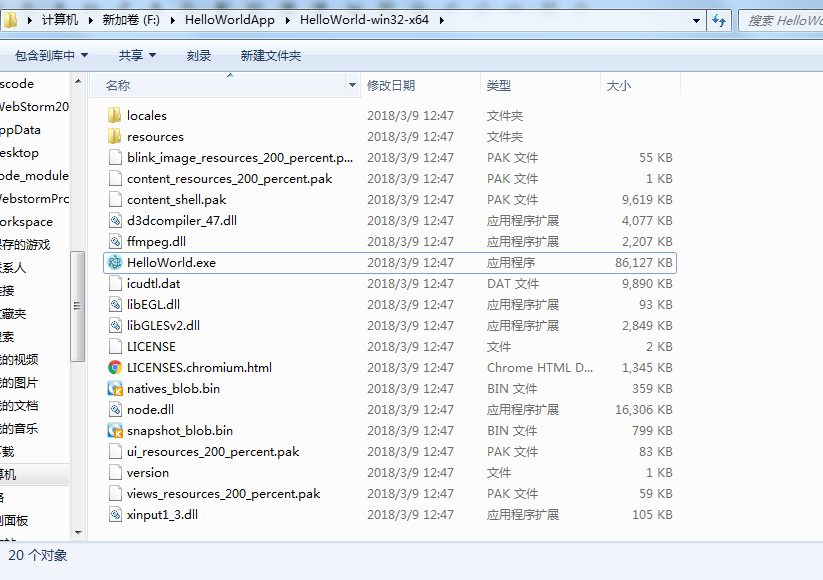Open the address bar history dropdown
Image resolution: width=823 pixels, height=580 pixels.
coord(696,21)
